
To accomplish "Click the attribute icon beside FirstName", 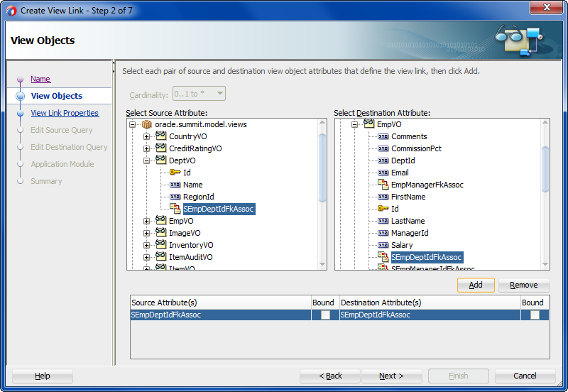I will [383, 197].
